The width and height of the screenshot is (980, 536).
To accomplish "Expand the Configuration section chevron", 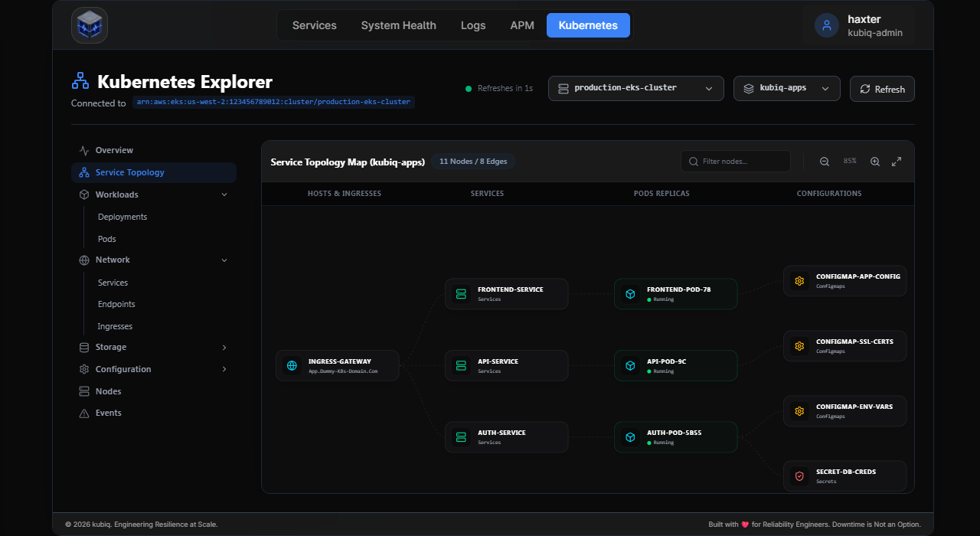I will tap(224, 369).
